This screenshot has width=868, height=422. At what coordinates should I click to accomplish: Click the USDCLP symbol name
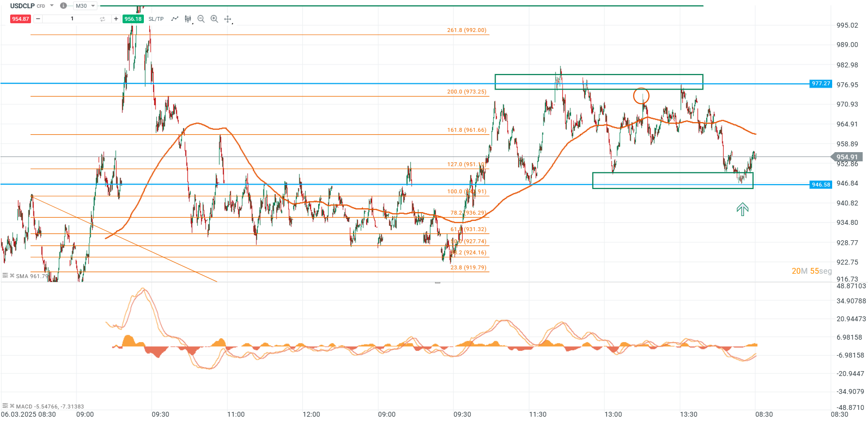[x=22, y=6]
